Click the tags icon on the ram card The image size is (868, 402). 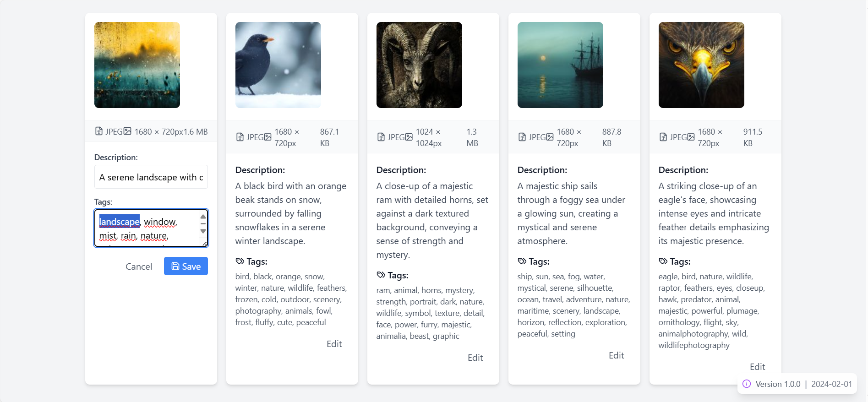(x=381, y=275)
